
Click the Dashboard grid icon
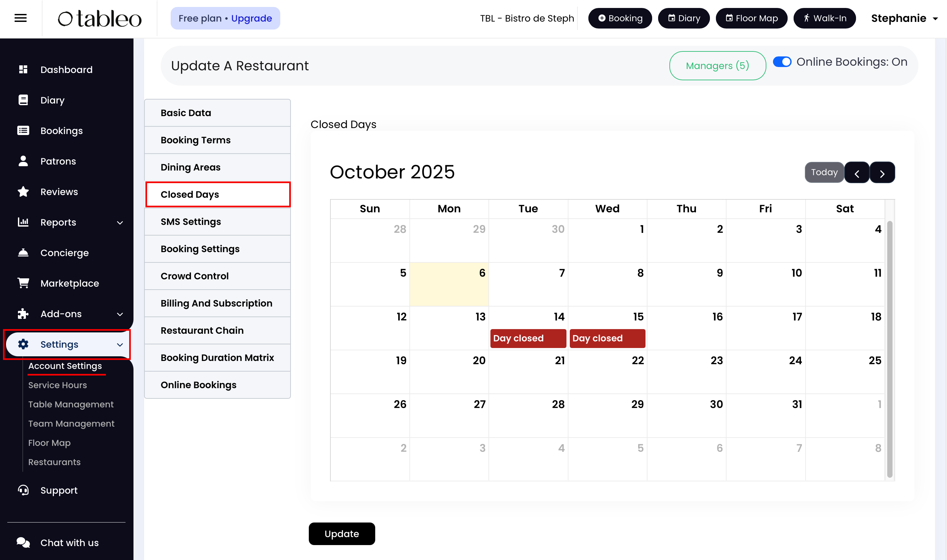tap(23, 69)
